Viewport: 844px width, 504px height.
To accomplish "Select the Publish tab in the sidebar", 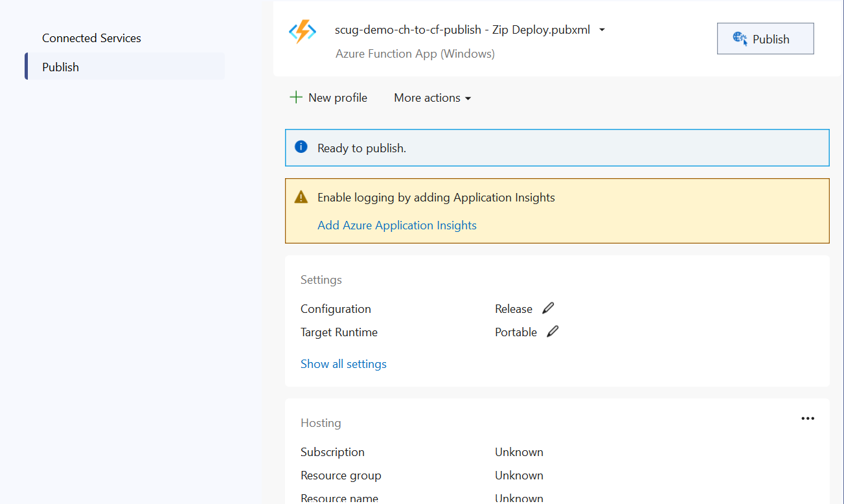I will [60, 67].
